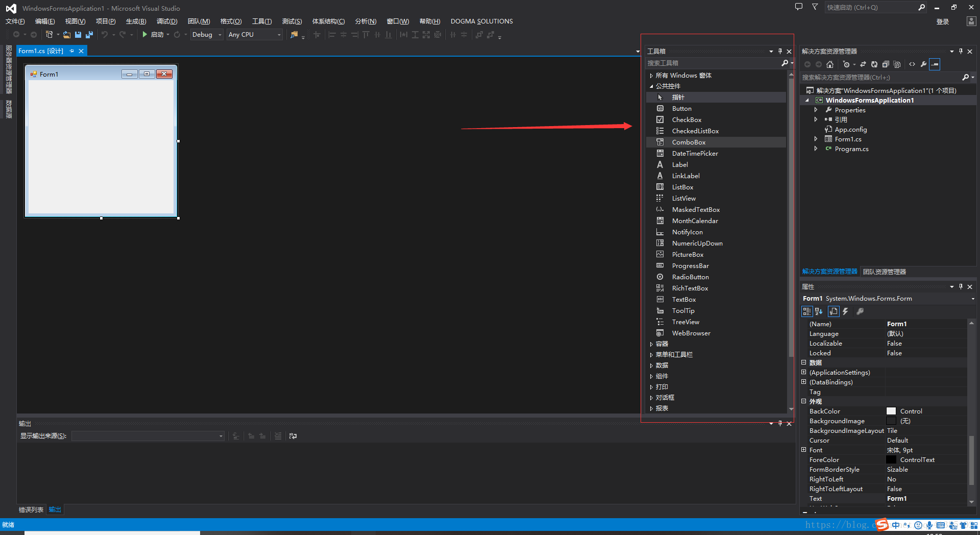980x535 pixels.
Task: Click the Refresh icon in Solution Explorer
Action: 874,64
